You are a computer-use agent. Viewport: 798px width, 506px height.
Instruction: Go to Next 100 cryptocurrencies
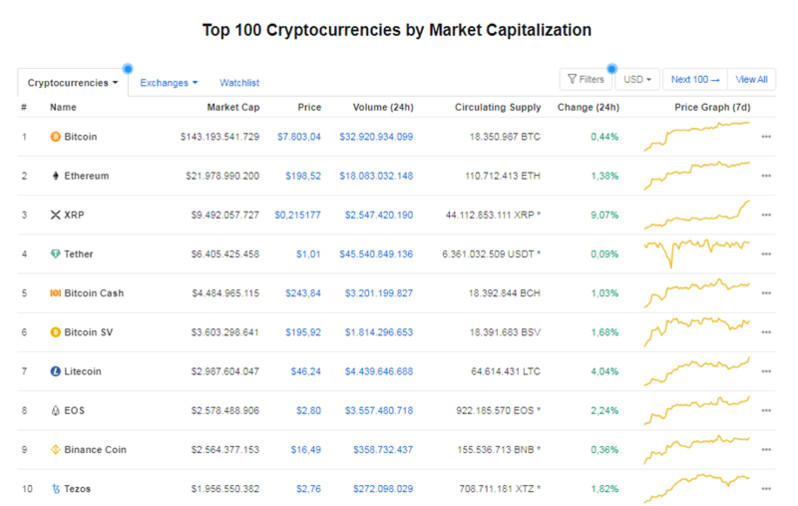(x=695, y=79)
